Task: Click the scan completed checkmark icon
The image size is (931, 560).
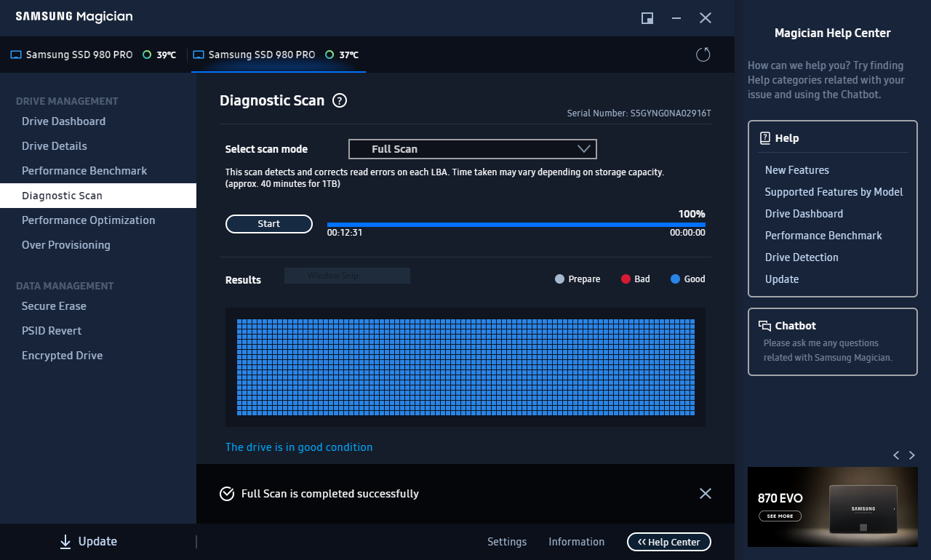Action: [x=227, y=494]
